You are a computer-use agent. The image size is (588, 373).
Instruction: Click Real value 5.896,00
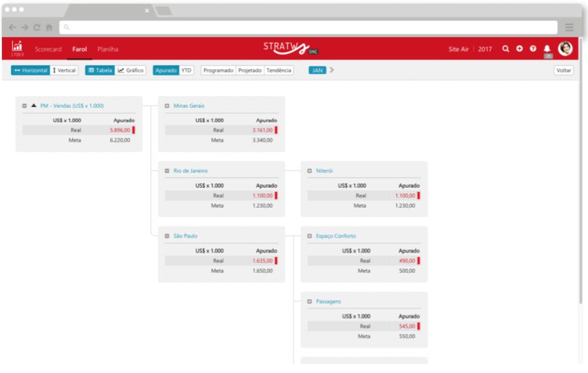(120, 130)
